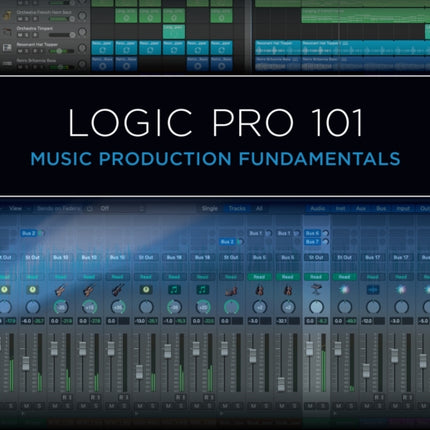Click the volume fader on the -32.1 strip
Screen dimensions: 430x430
tap(281, 384)
